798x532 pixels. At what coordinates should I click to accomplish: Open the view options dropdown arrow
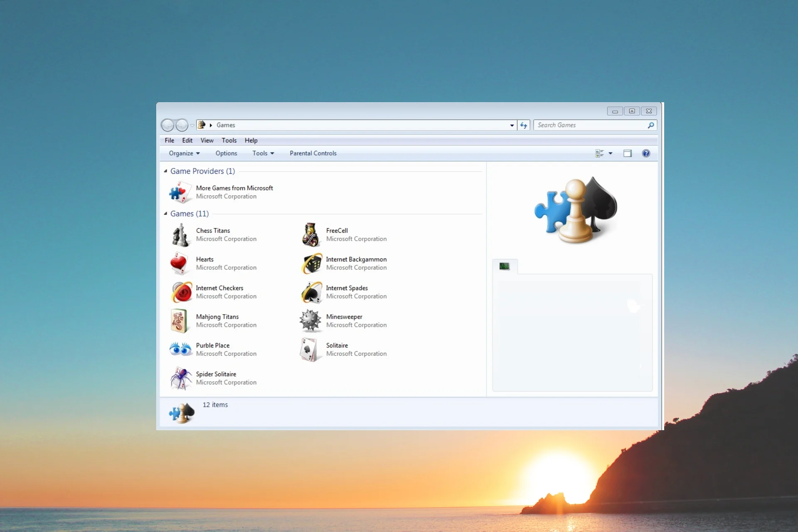(x=611, y=153)
